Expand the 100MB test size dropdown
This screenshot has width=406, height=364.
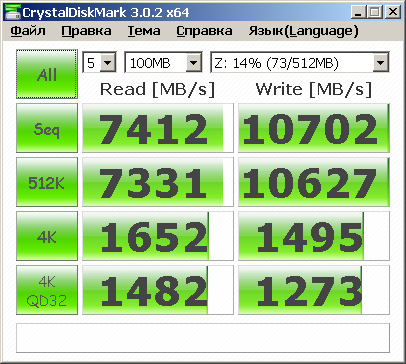click(193, 62)
